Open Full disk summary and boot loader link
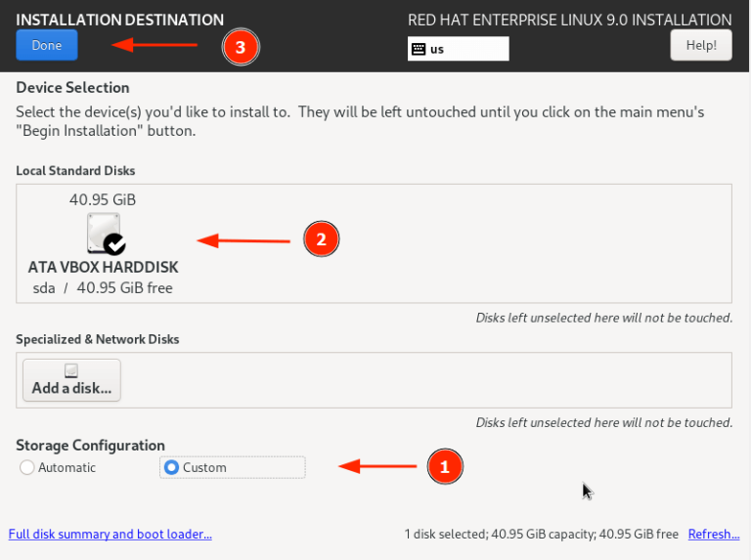The height and width of the screenshot is (560, 751). 110,534
